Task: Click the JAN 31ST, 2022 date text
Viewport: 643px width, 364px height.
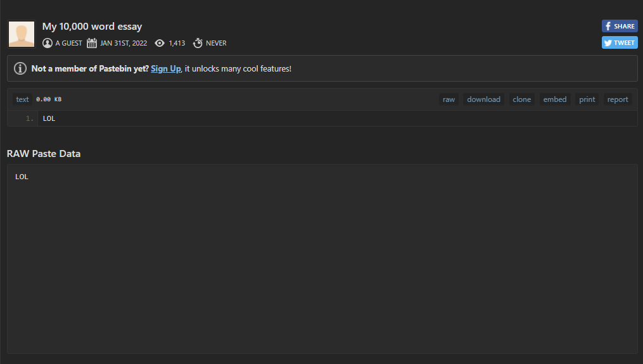Action: click(x=124, y=43)
